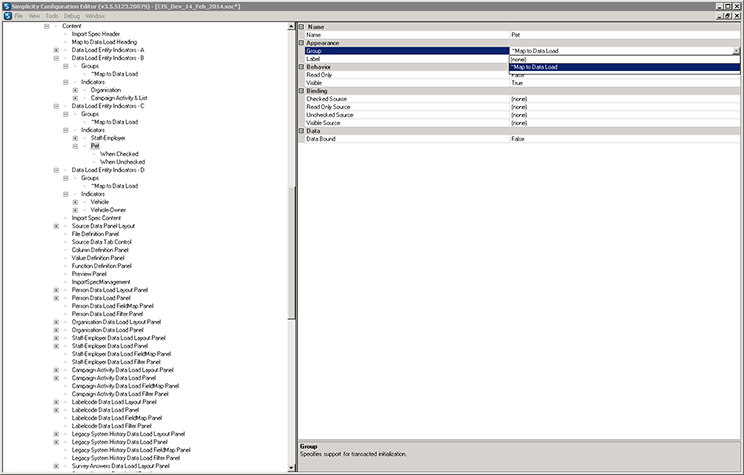Select (none) in the Group dropdown list
Viewport: 744px width, 475px height.
(624, 59)
